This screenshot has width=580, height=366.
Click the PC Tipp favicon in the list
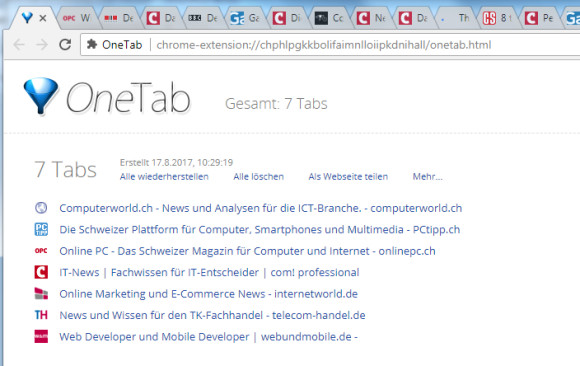click(41, 229)
